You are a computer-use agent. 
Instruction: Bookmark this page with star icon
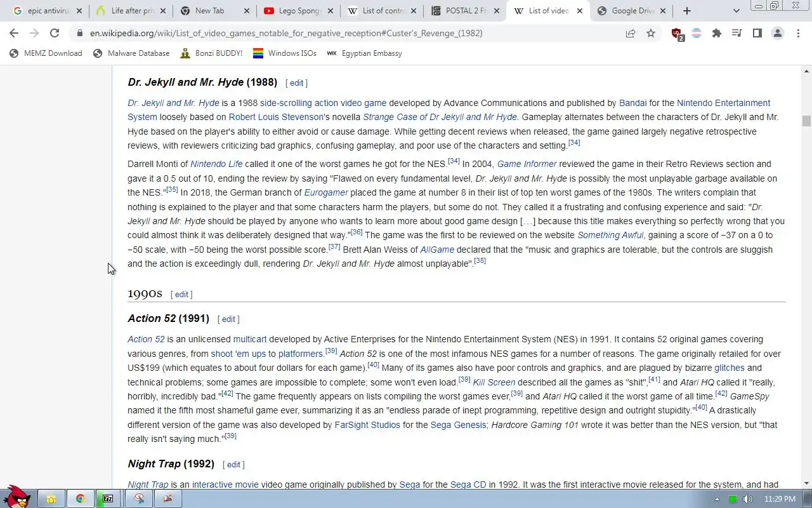[651, 33]
